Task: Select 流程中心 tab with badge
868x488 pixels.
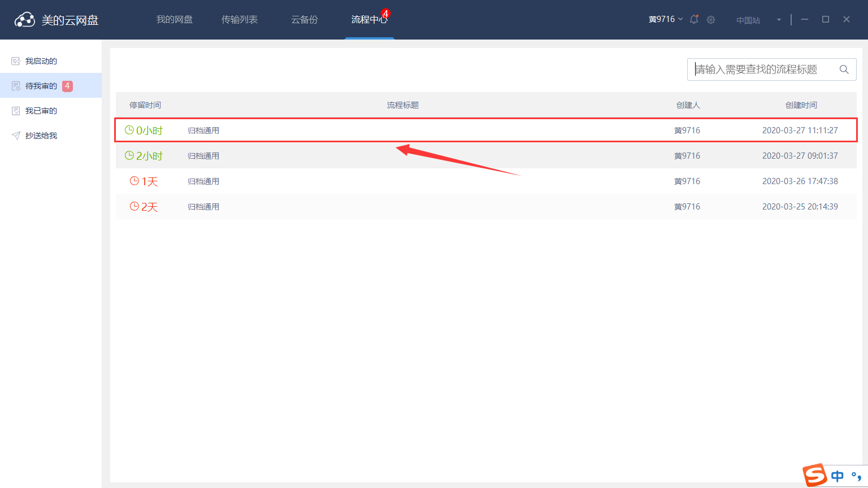Action: pos(369,20)
